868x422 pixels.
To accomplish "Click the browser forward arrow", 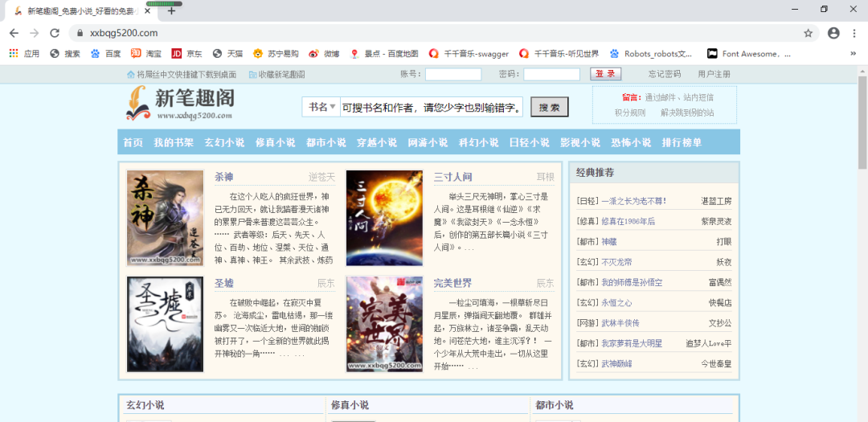I will [x=35, y=33].
